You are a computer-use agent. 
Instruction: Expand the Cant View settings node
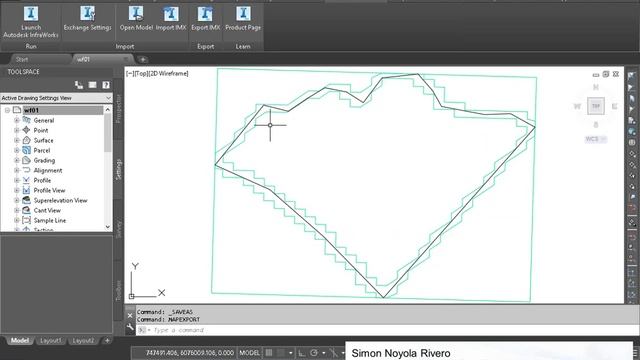[x=17, y=210]
